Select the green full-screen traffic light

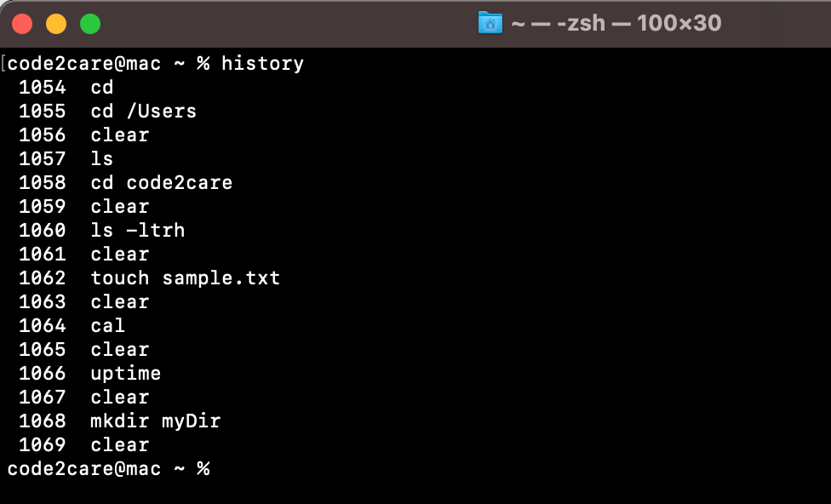coord(89,23)
